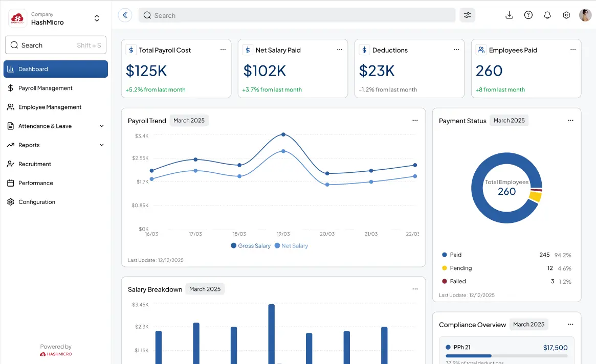Open Payroll Trend March 2025 selector

[x=189, y=121]
